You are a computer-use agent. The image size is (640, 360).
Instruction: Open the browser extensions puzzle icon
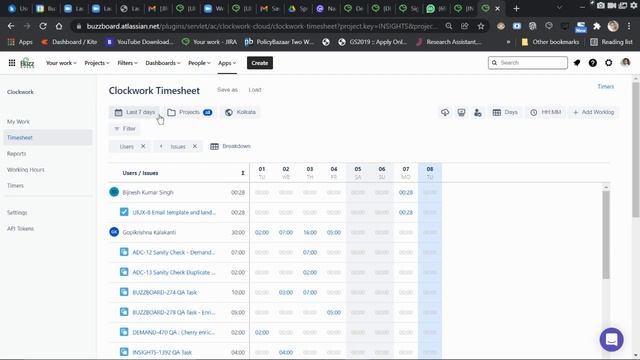[597, 26]
